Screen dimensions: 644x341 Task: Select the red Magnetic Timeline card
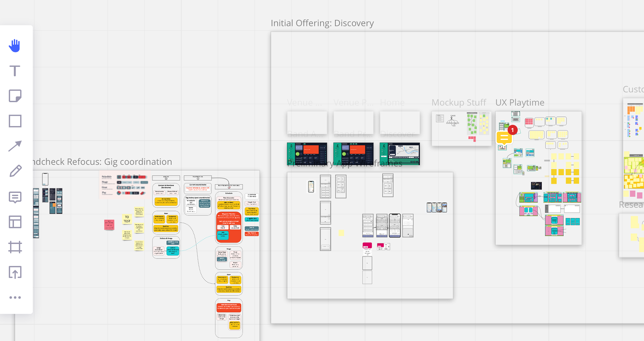tap(229, 227)
